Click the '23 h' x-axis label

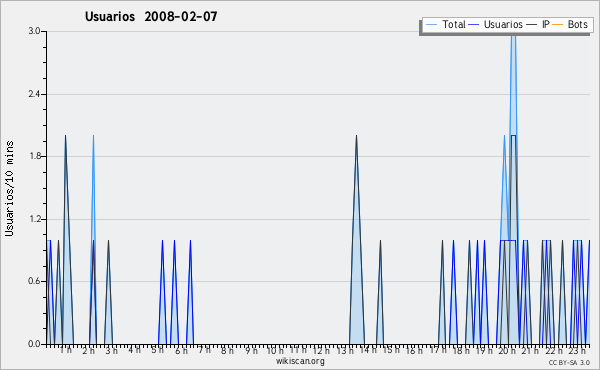(x=577, y=350)
